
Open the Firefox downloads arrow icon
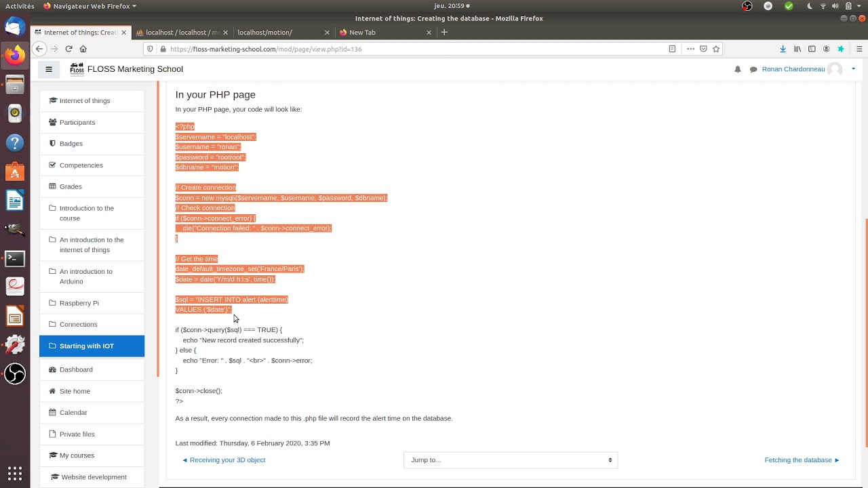[783, 49]
